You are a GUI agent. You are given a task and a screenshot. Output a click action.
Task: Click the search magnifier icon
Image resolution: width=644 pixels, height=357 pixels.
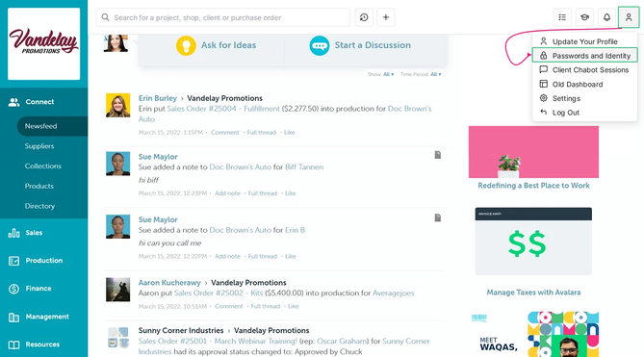106,17
